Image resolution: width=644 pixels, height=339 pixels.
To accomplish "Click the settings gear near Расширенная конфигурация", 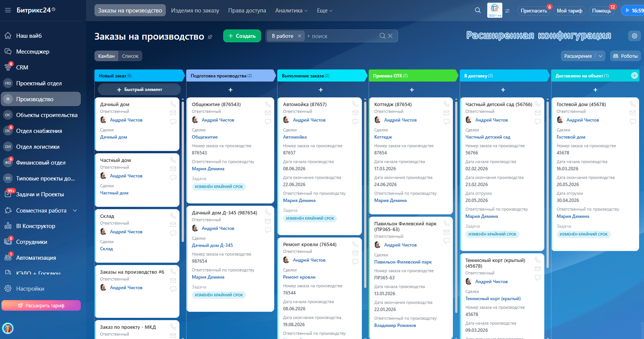I will [635, 36].
